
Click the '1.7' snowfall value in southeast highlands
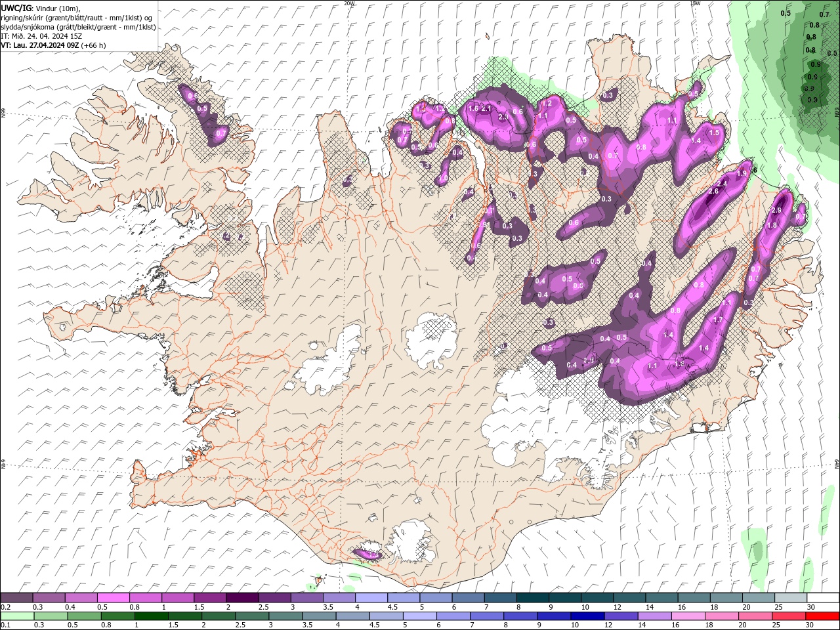718,320
